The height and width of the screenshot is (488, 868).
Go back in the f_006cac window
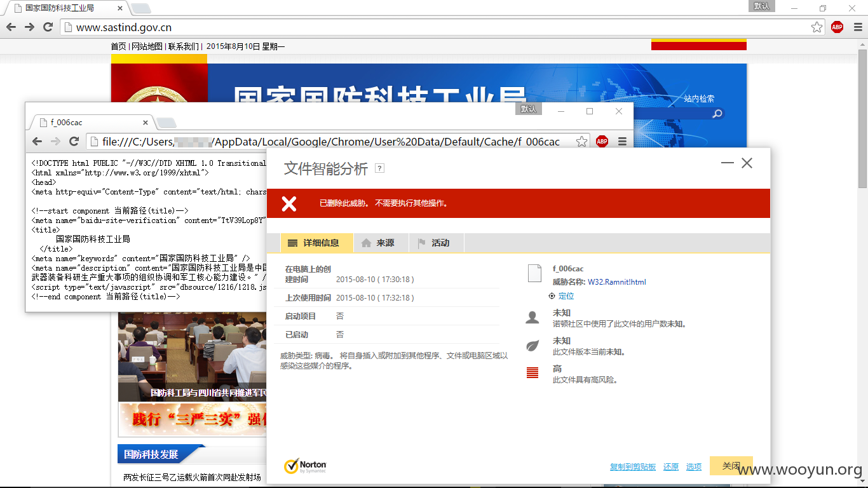click(37, 141)
